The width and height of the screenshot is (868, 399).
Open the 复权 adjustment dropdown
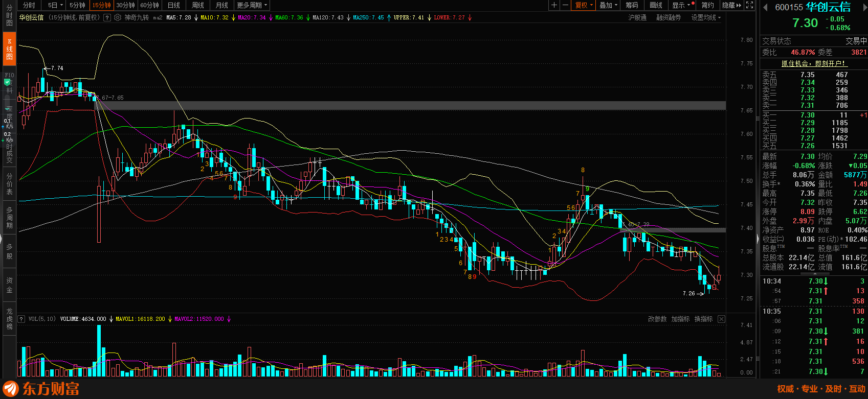(x=584, y=5)
